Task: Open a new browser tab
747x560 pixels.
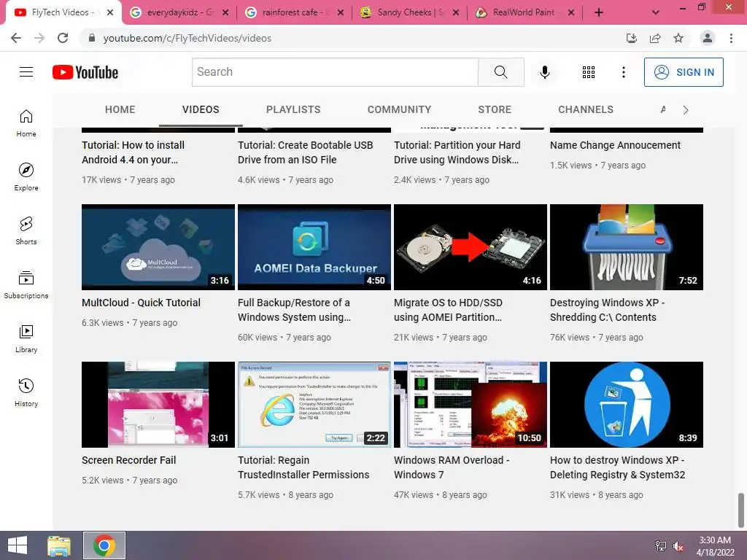Action: (599, 12)
